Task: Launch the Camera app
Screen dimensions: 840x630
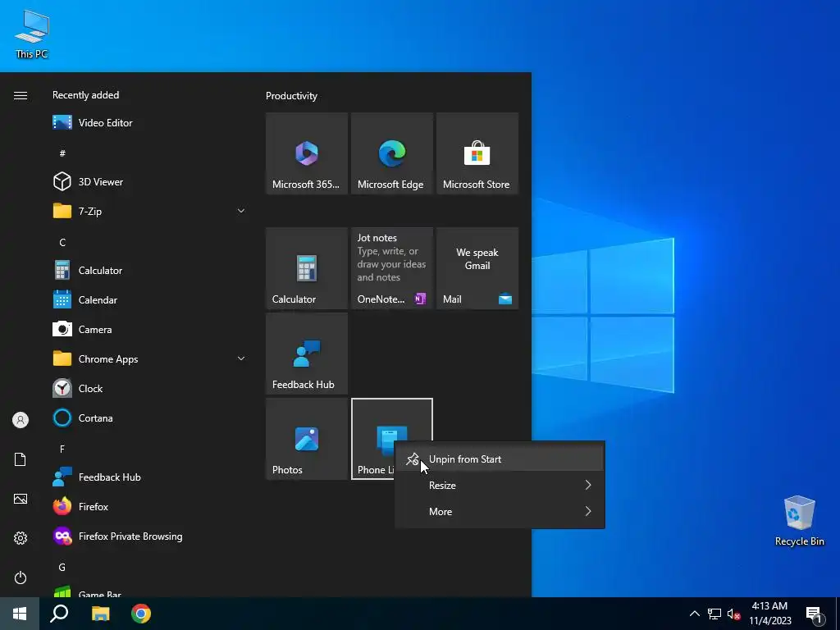Action: (x=149, y=330)
